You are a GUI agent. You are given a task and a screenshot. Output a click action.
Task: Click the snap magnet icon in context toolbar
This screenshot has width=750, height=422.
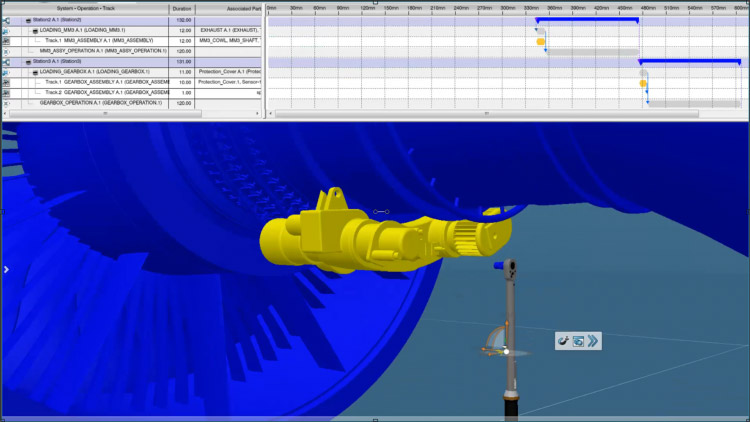coord(564,341)
